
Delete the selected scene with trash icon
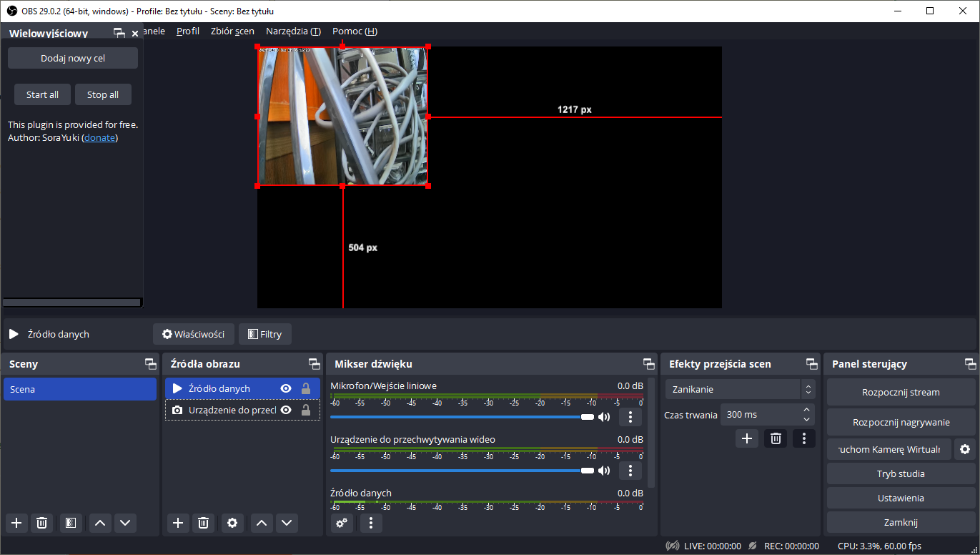point(42,523)
